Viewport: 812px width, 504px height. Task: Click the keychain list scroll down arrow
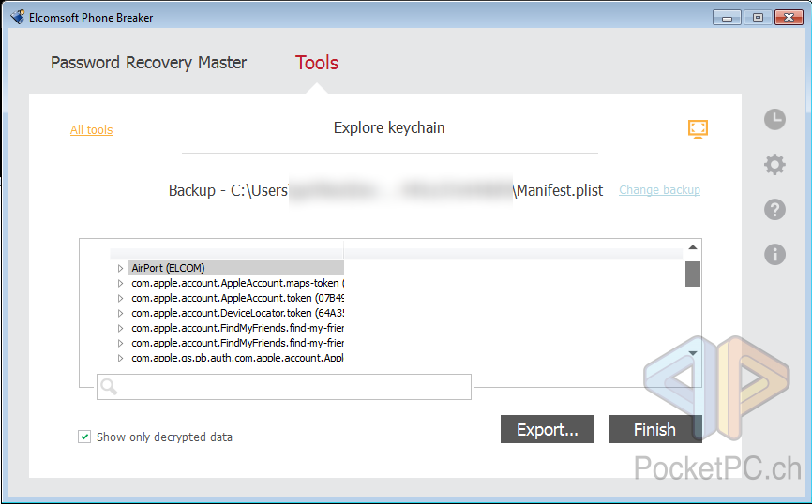pyautogui.click(x=692, y=353)
